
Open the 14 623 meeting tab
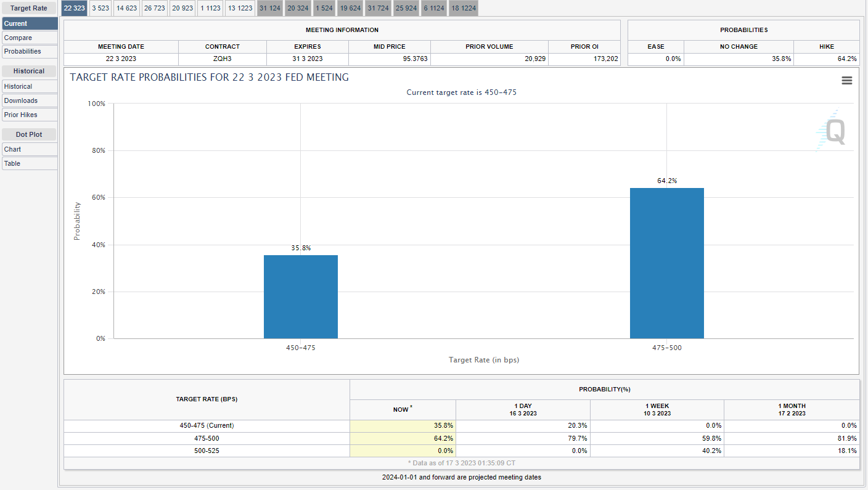[126, 8]
